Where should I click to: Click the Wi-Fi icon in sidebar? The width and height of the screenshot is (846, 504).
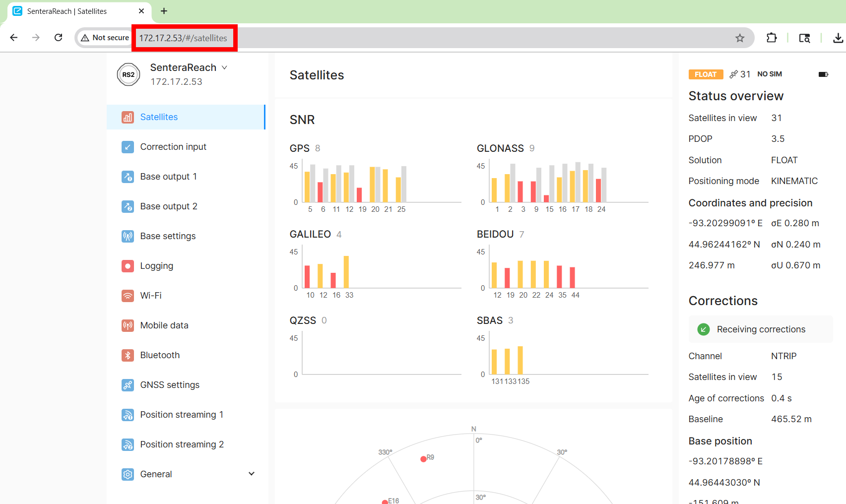coord(128,296)
